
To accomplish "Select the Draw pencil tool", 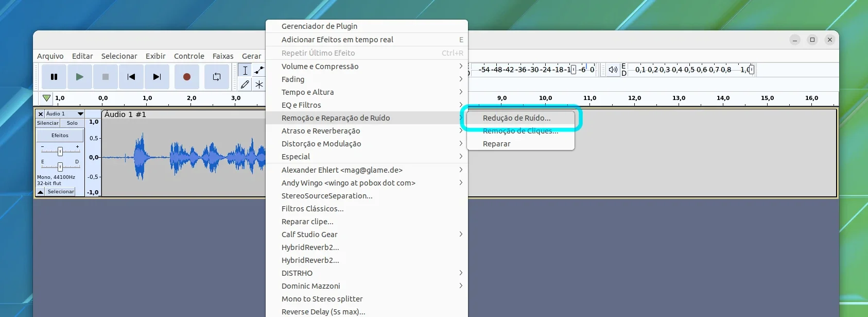I will pos(245,84).
